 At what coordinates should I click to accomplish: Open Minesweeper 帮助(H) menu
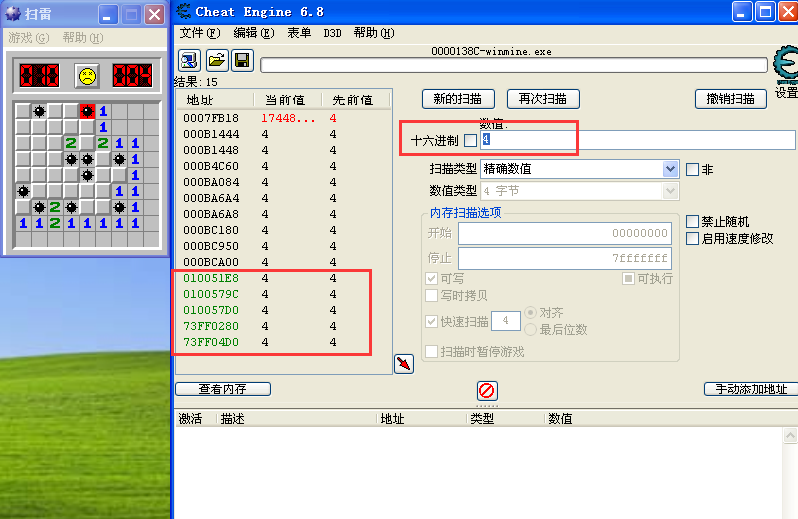(82, 38)
